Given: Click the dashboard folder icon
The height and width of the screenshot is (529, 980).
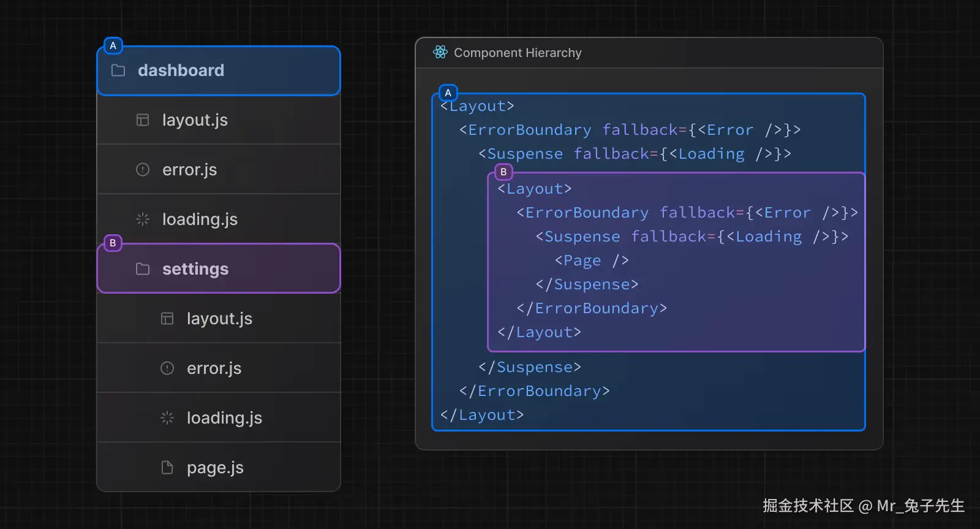Looking at the screenshot, I should click(118, 70).
